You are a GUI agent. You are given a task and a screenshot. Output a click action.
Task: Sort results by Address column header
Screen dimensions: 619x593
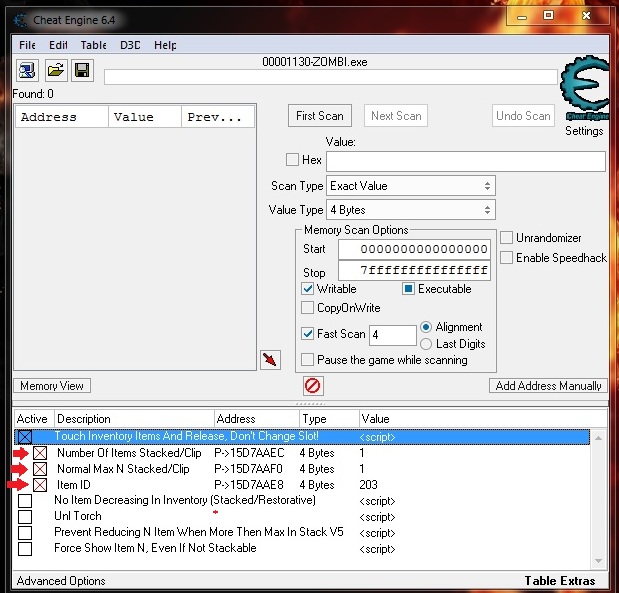pyautogui.click(x=62, y=117)
